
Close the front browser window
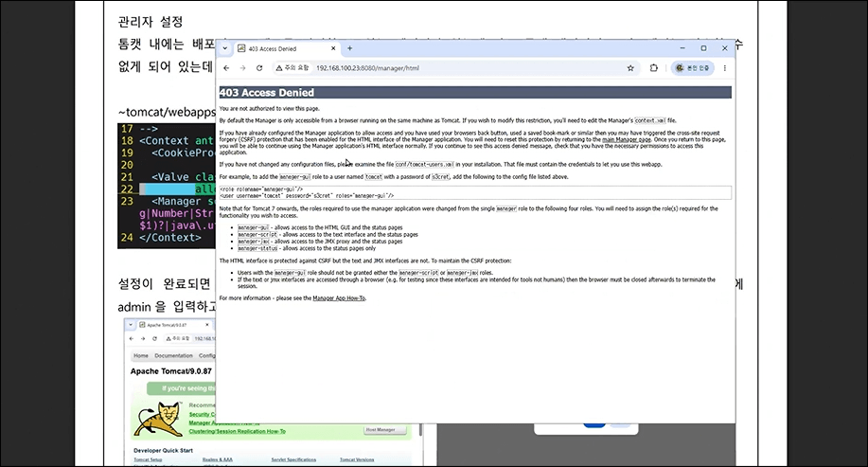725,48
